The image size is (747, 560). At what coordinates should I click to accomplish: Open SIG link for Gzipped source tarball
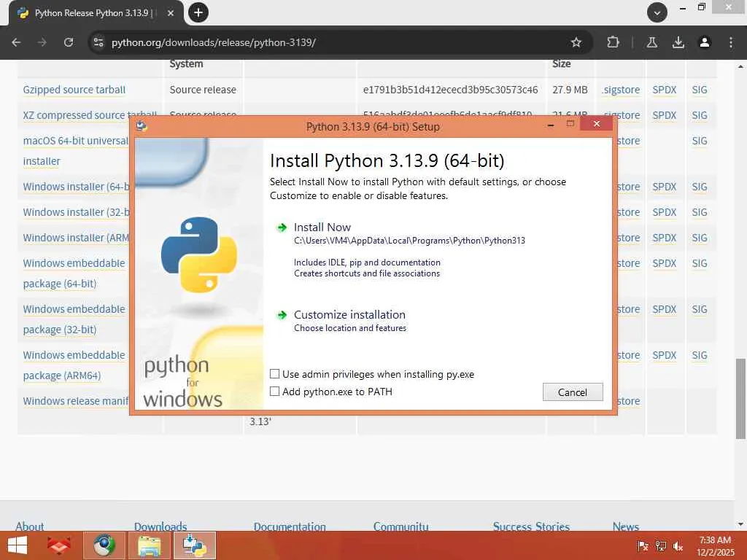[700, 90]
